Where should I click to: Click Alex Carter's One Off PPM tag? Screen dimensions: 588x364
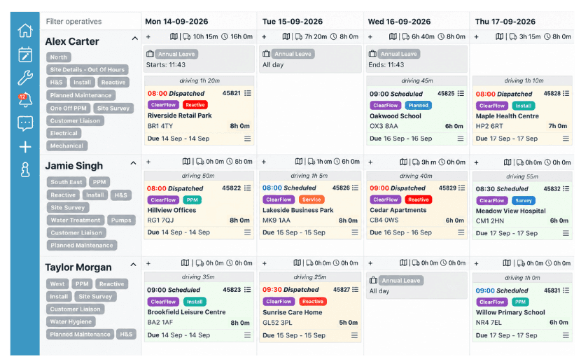coord(69,108)
